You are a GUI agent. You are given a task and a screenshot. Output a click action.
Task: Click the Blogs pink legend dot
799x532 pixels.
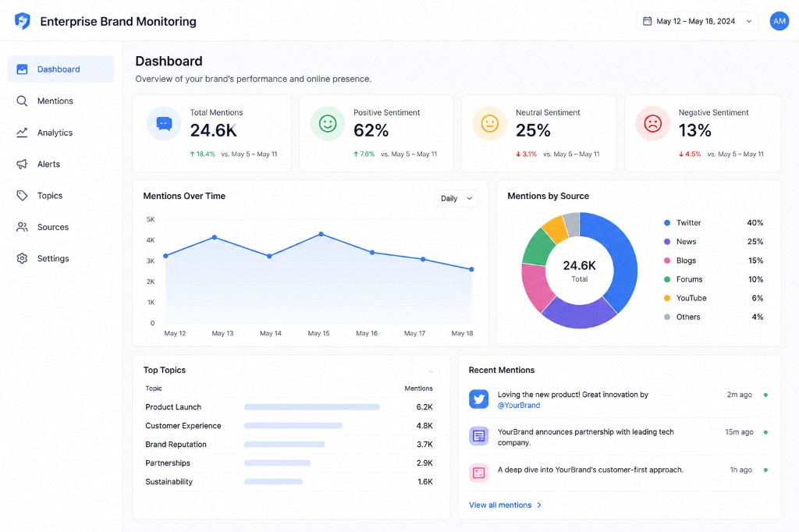pyautogui.click(x=667, y=261)
